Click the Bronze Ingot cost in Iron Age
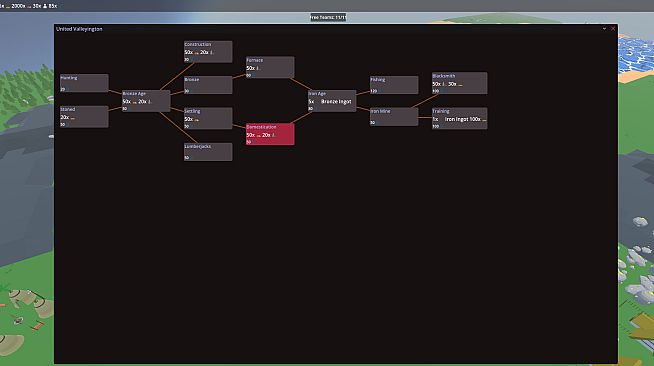The image size is (654, 366). pyautogui.click(x=336, y=101)
